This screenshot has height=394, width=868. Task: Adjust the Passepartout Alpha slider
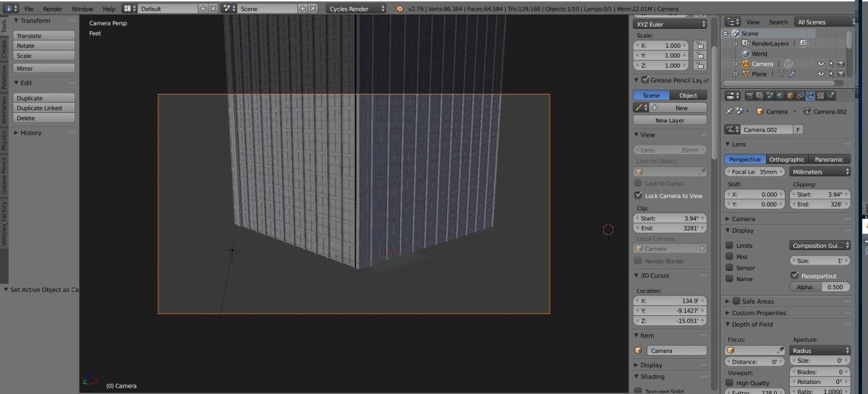coord(821,287)
